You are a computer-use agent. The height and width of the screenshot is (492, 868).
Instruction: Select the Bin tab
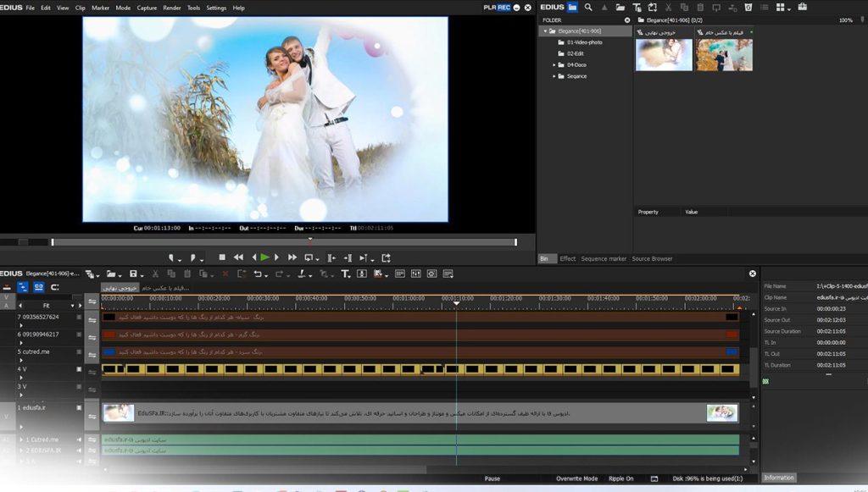(x=547, y=258)
